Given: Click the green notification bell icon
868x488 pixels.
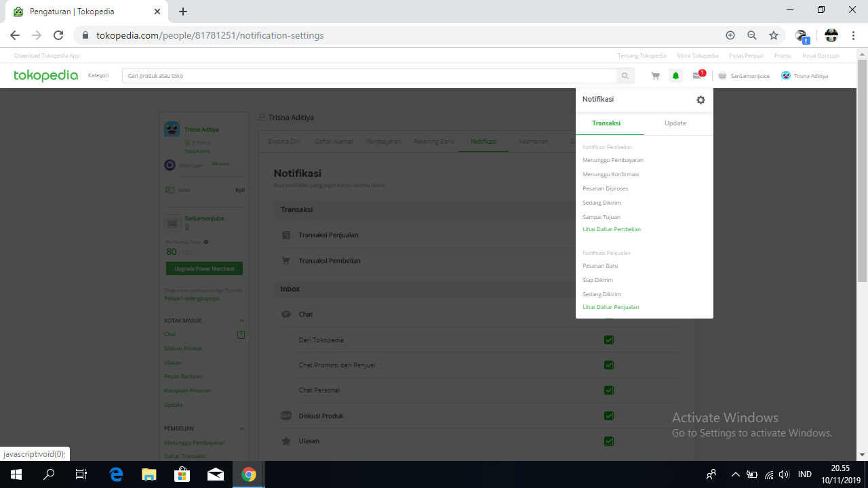Looking at the screenshot, I should coord(675,76).
